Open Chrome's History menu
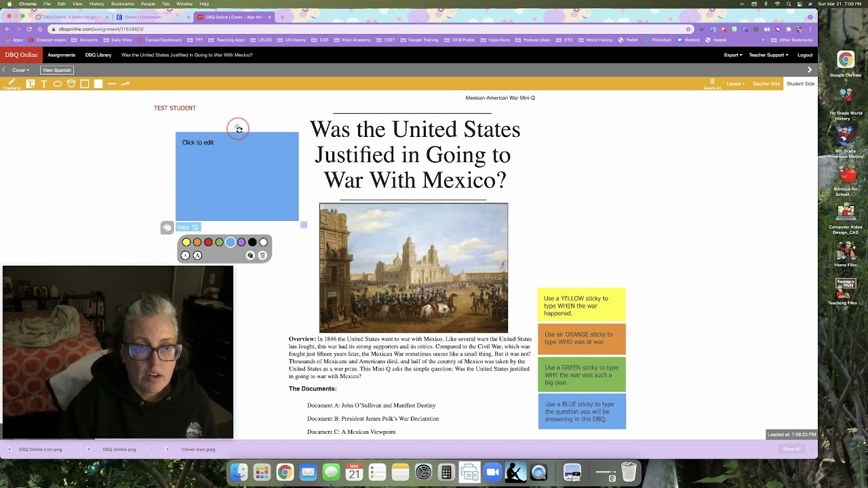Screen dimensions: 868x488 [97, 4]
